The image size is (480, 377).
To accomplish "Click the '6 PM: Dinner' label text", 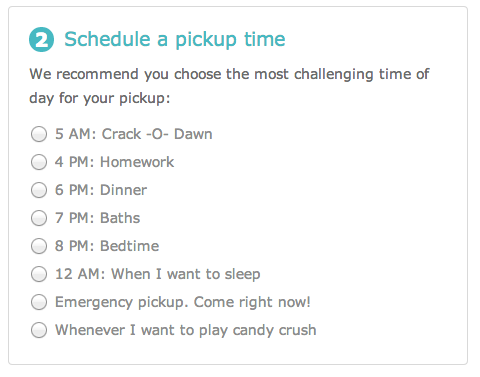I will pos(101,190).
